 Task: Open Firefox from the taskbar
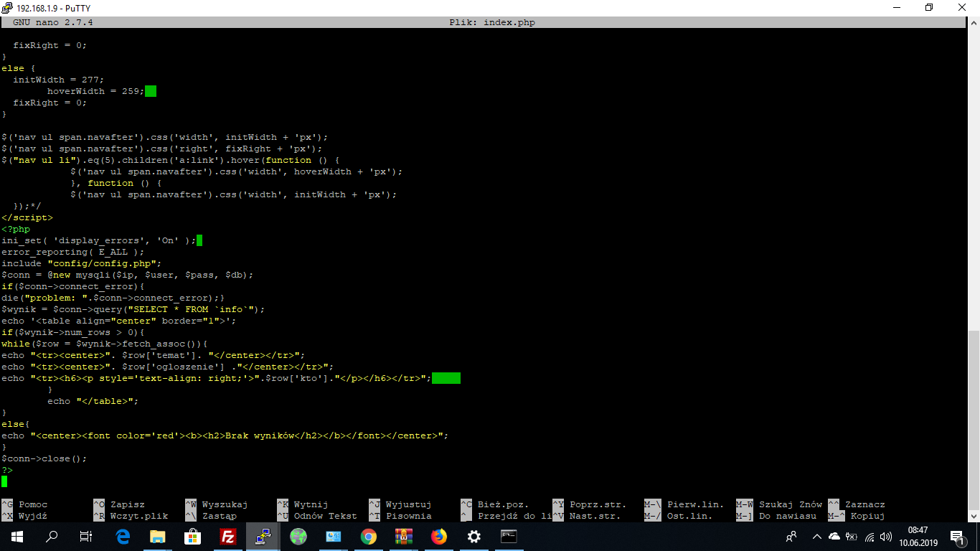pos(439,537)
